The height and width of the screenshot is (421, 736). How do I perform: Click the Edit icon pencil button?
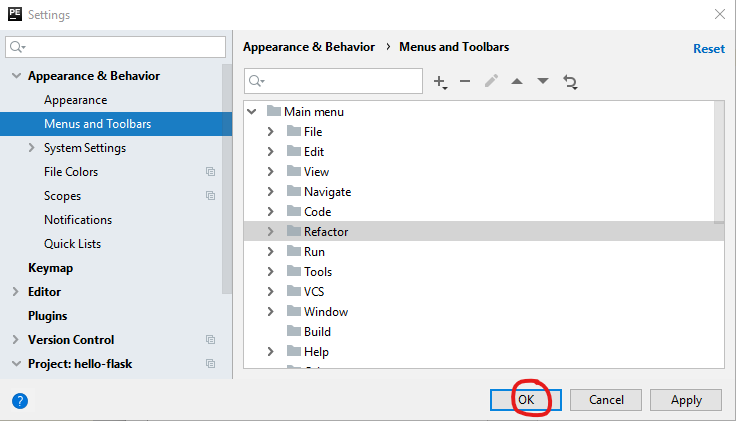pos(491,81)
